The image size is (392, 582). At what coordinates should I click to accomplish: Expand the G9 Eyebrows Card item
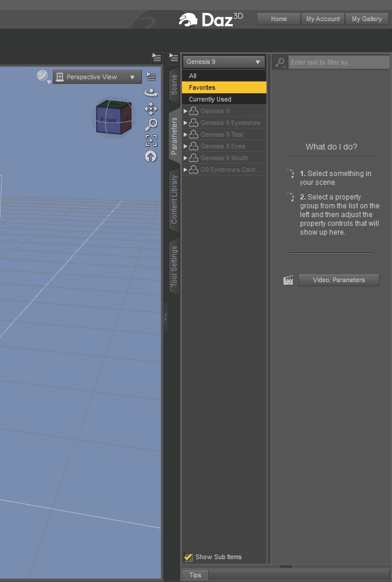185,170
